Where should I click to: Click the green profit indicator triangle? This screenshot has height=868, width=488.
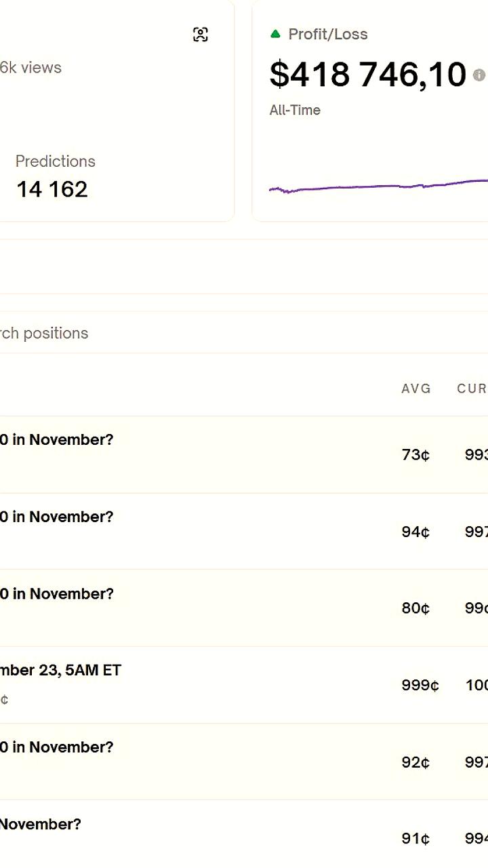pos(275,33)
